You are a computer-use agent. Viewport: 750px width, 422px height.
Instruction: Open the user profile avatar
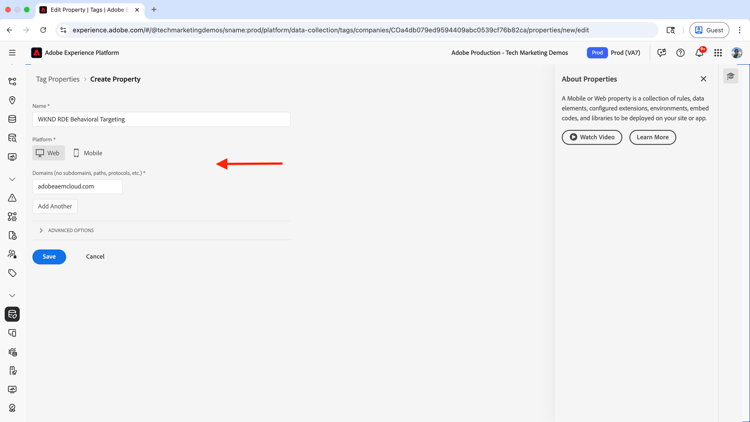(737, 53)
